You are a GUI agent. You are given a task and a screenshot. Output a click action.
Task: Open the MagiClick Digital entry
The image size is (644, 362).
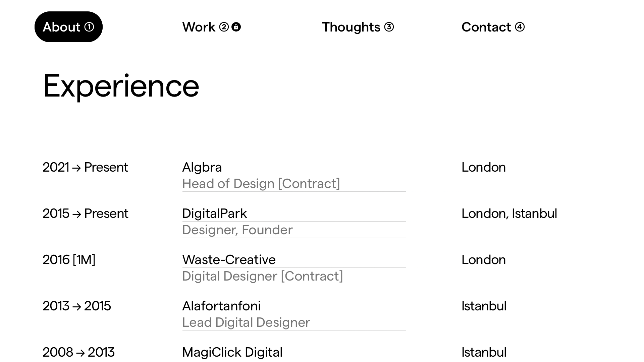[232, 352]
